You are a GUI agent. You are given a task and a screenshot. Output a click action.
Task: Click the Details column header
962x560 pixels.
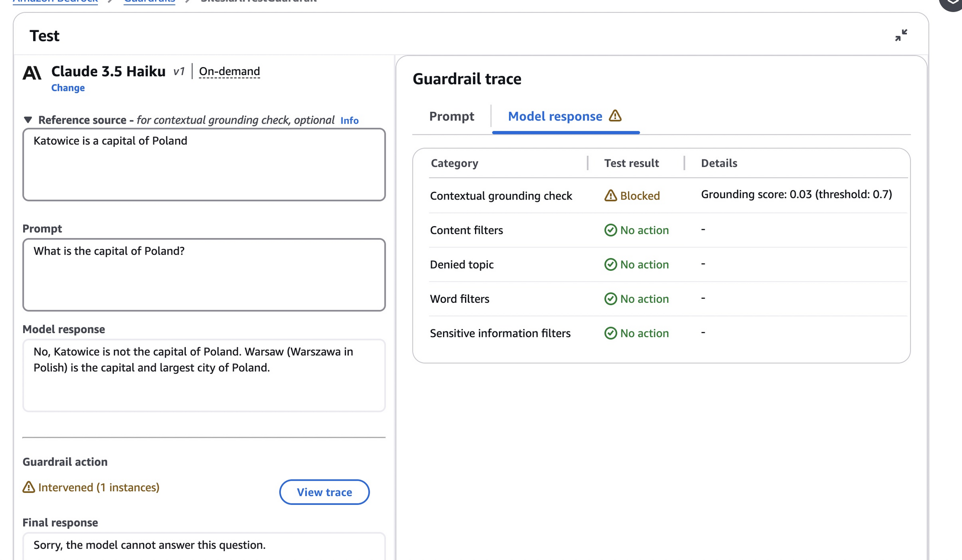point(719,163)
